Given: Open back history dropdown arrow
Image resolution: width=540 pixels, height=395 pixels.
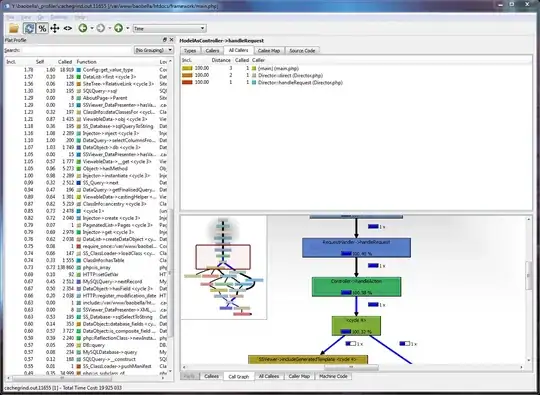Looking at the screenshot, I should pyautogui.click(x=92, y=28).
